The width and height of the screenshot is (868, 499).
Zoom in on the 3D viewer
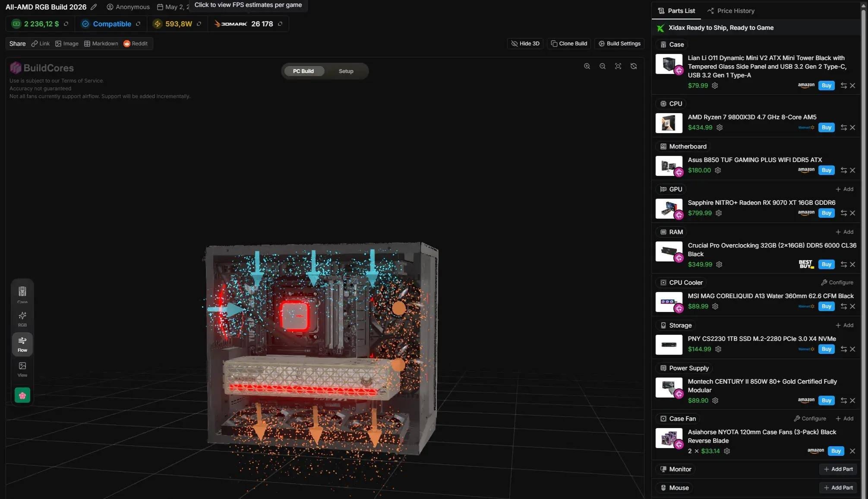tap(587, 66)
